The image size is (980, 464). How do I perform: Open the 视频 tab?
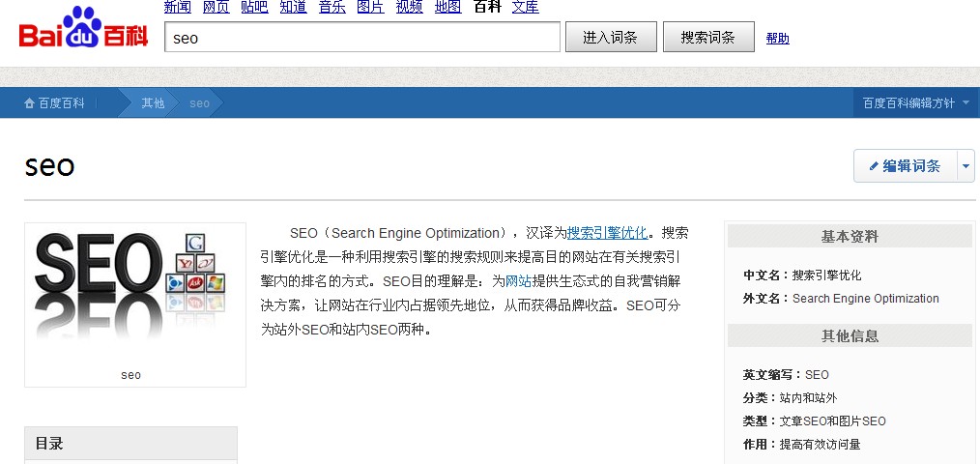point(410,7)
